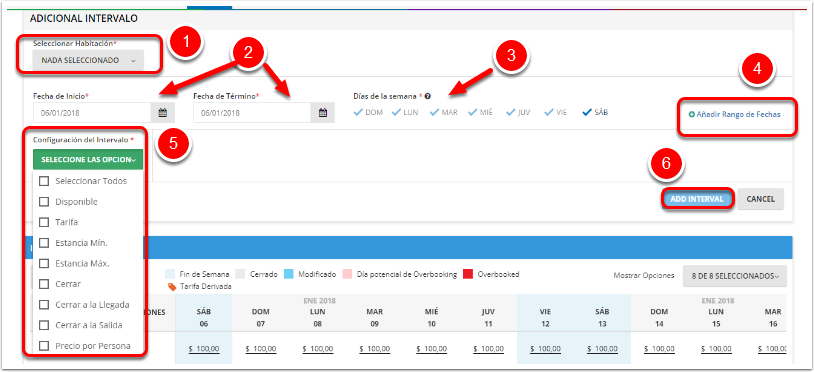Image resolution: width=814 pixels, height=372 pixels.
Task: Toggle the DOM weekday checkmark
Action: pos(358,112)
